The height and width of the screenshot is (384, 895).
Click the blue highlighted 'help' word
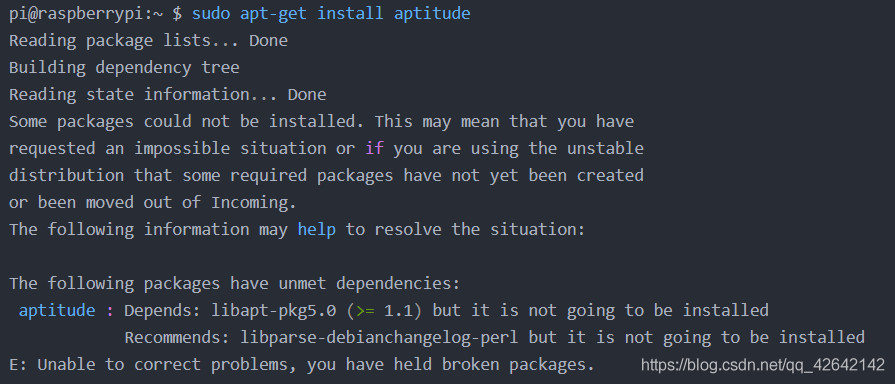[x=317, y=229]
